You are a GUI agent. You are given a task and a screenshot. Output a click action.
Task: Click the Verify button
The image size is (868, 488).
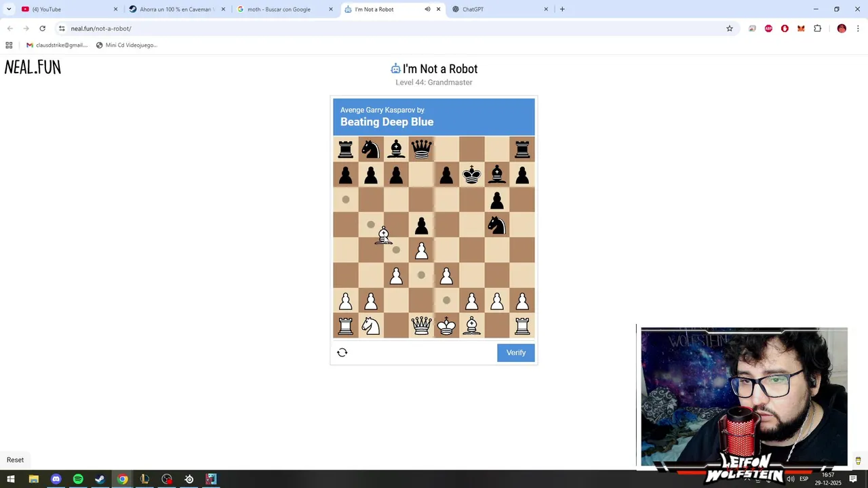[516, 352]
